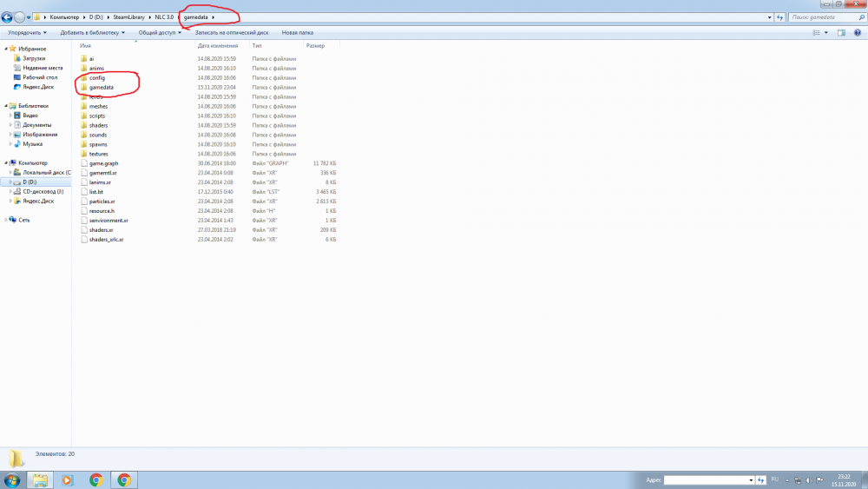Click SteamLibrary in the breadcrumb path
The image size is (868, 489).
tap(128, 17)
